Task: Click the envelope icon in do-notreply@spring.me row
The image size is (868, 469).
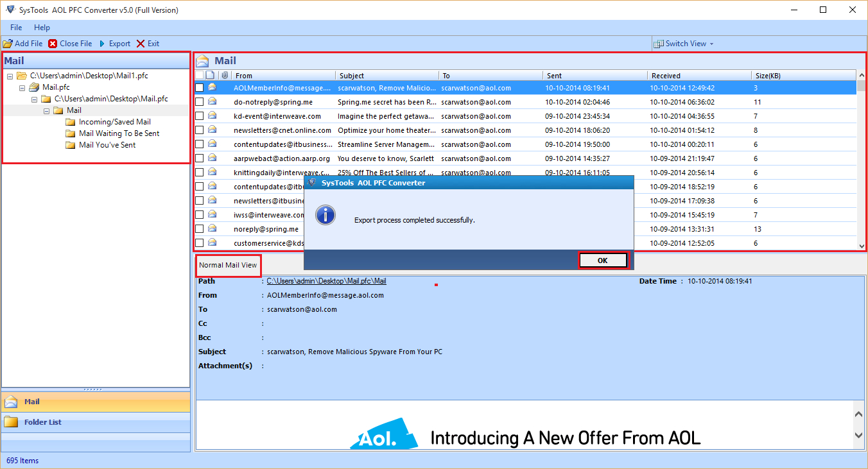Action: (212, 101)
